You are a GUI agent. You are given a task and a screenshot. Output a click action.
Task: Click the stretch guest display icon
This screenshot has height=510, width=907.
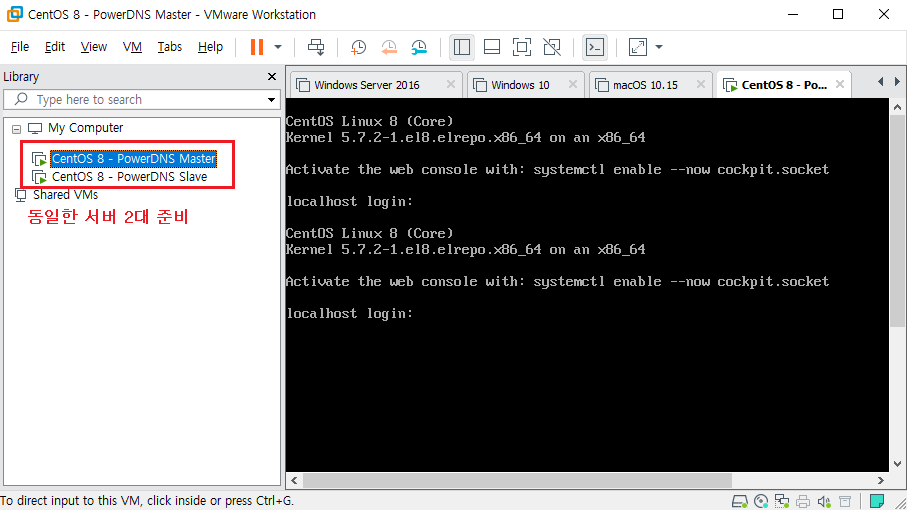pos(638,47)
